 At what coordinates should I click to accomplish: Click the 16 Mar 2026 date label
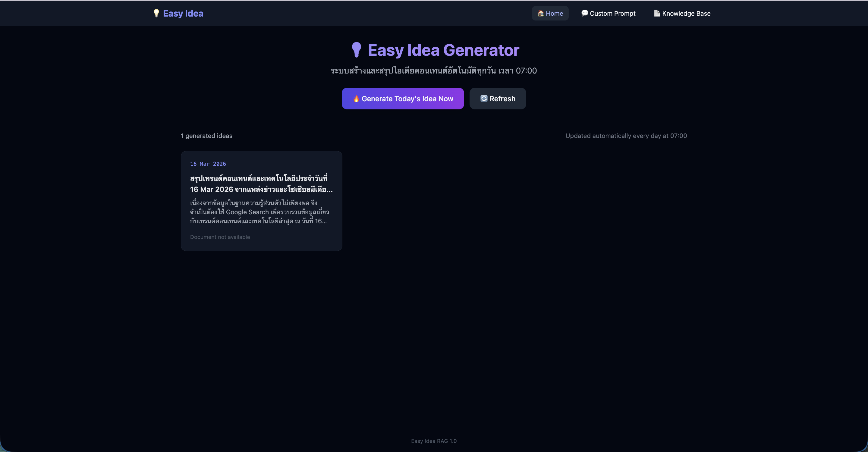(x=208, y=164)
